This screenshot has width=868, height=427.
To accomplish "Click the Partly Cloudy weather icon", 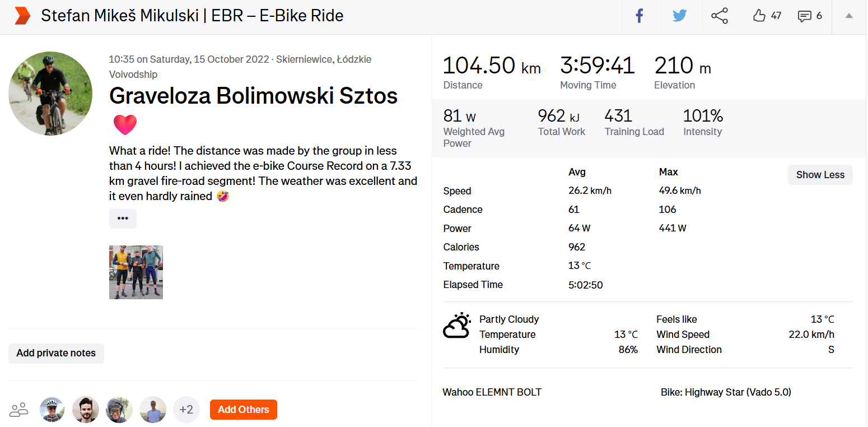I will 456,326.
